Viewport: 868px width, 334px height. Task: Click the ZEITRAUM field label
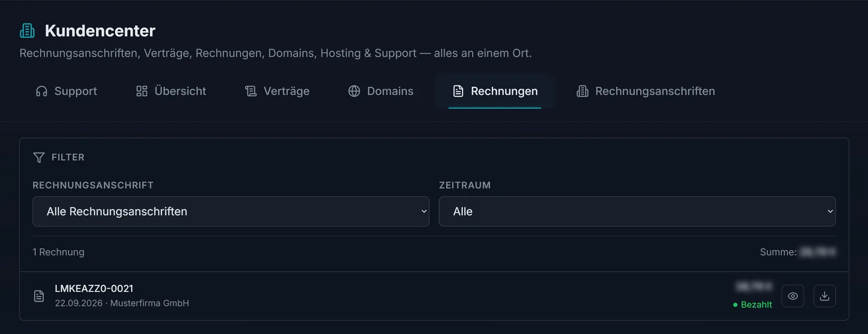(x=465, y=185)
